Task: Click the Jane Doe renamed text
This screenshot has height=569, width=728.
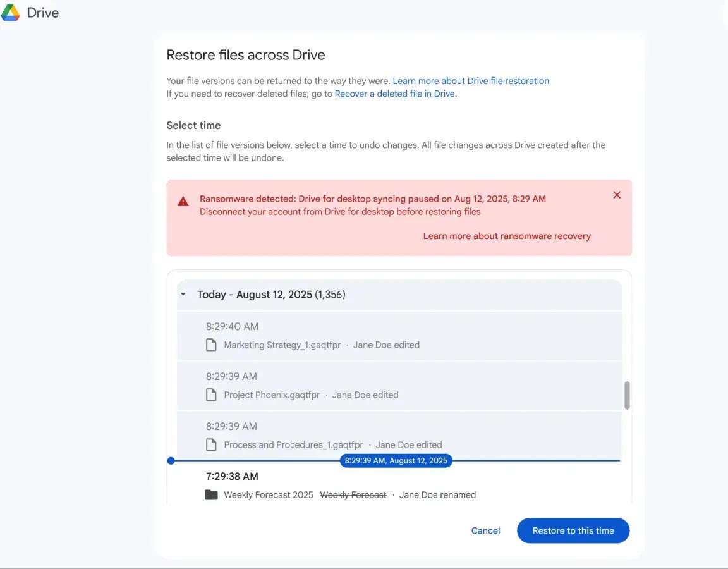Action: pyautogui.click(x=437, y=495)
